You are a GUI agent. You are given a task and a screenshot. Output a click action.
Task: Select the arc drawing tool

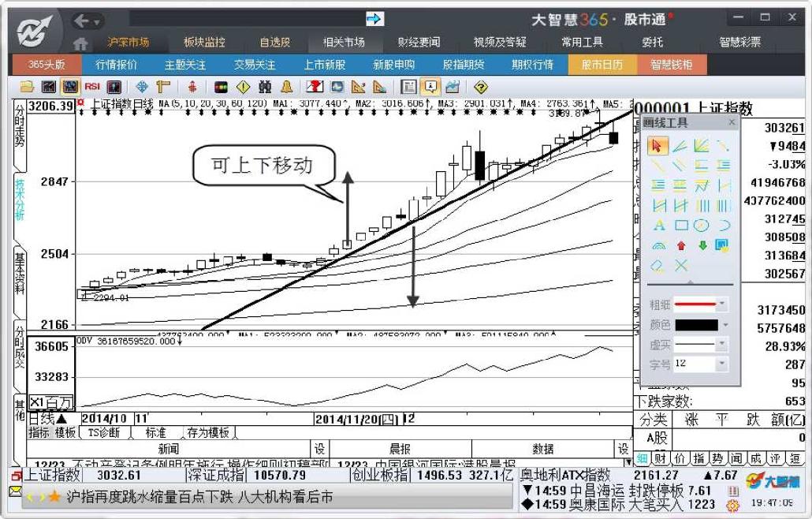[724, 226]
